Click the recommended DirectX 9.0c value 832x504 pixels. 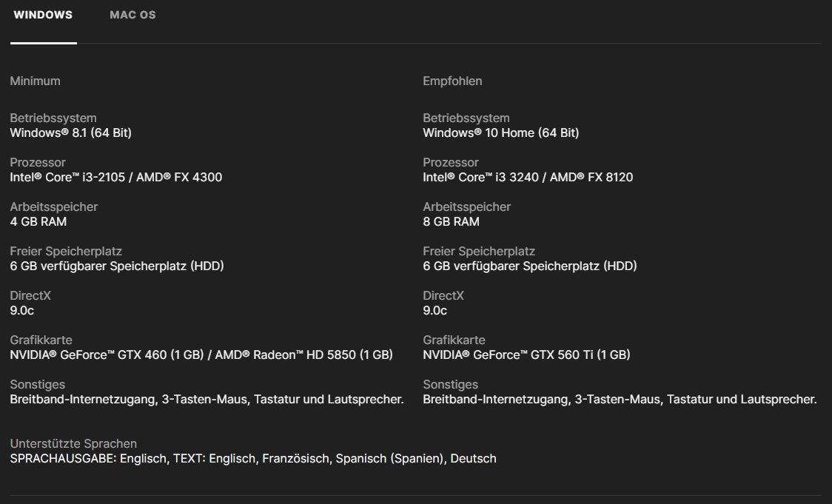point(435,310)
